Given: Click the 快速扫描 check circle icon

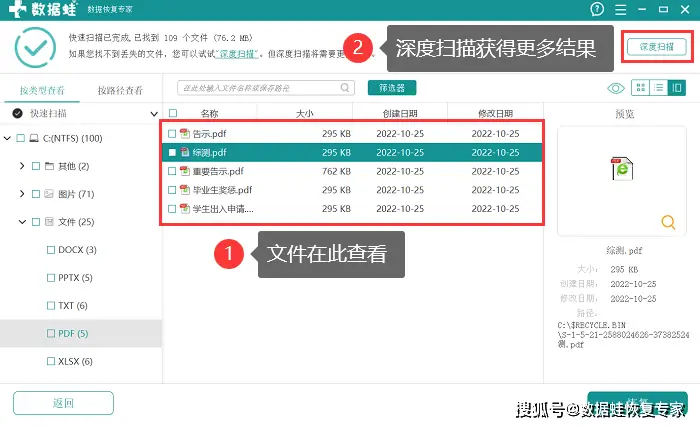Looking at the screenshot, I should (17, 113).
